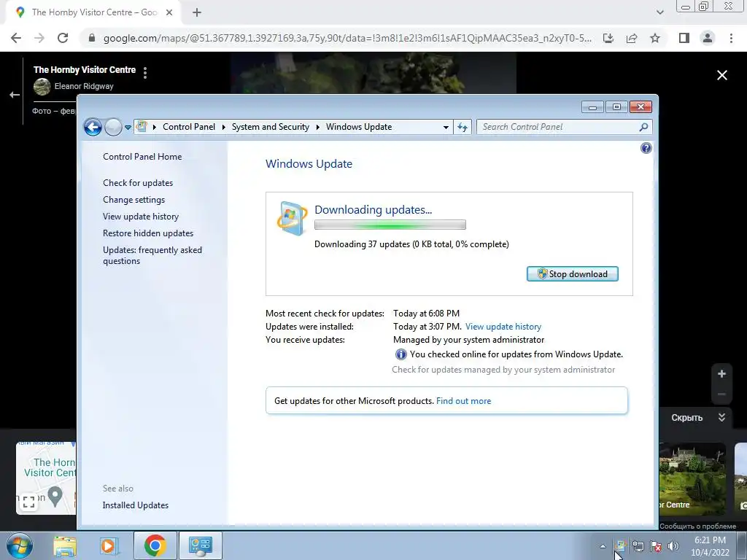The height and width of the screenshot is (560, 747).
Task: Open Chrome tab search dropdown
Action: 659,12
